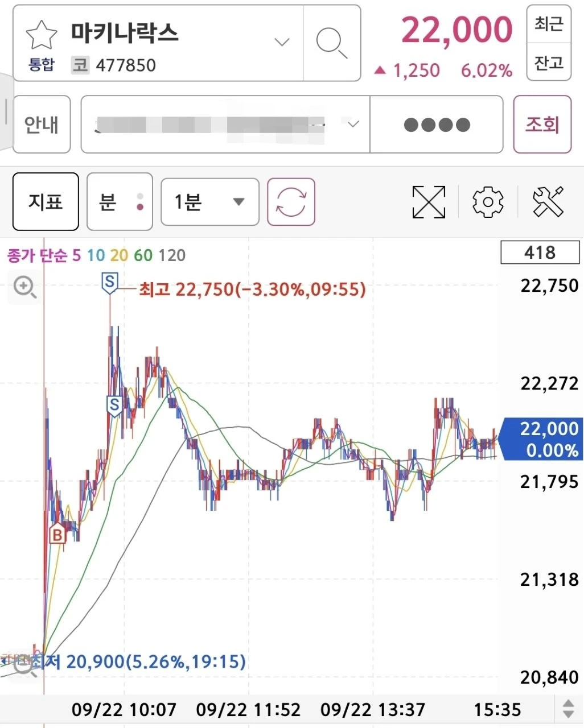The width and height of the screenshot is (584, 728).
Task: Expand the chart to fullscreen
Action: [x=429, y=202]
